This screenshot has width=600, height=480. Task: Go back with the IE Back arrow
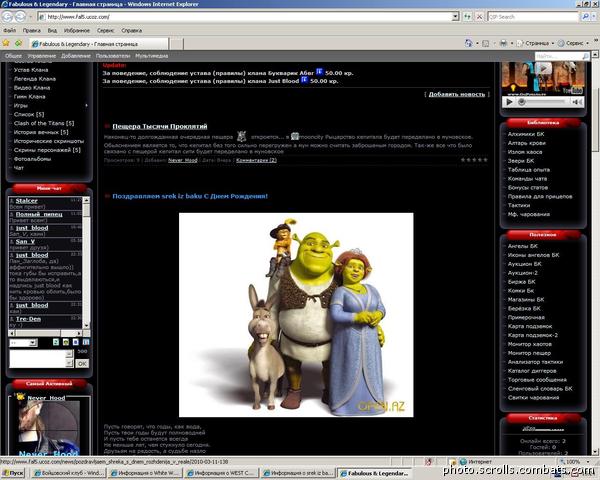point(7,16)
